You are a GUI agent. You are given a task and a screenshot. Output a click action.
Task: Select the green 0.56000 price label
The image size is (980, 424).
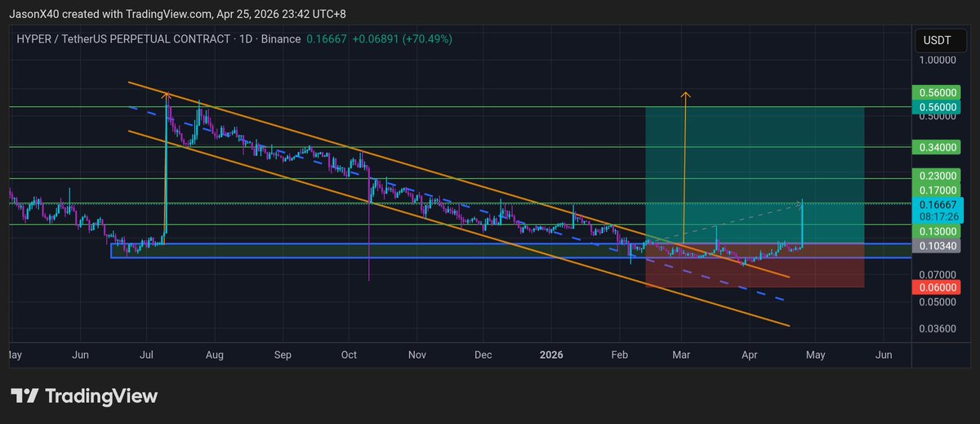click(x=937, y=93)
